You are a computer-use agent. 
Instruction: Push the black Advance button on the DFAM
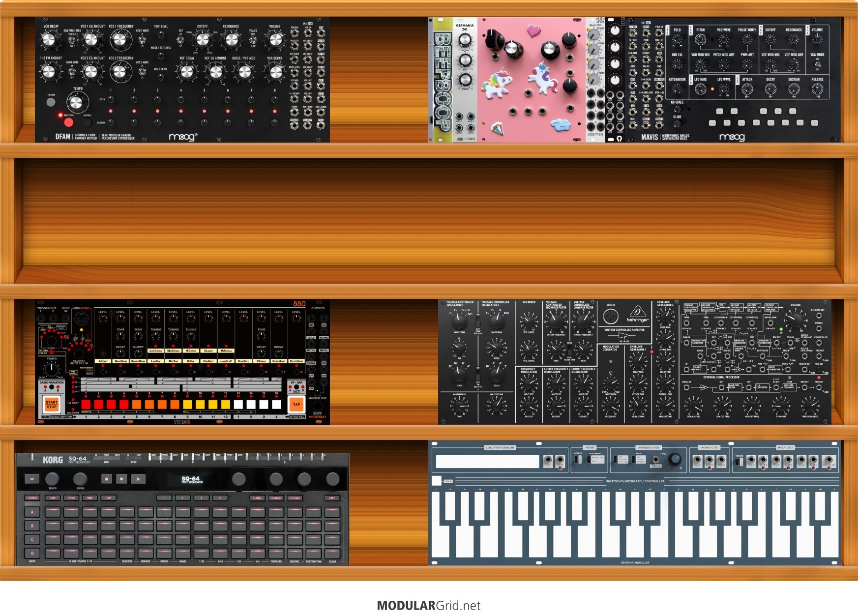[x=87, y=122]
